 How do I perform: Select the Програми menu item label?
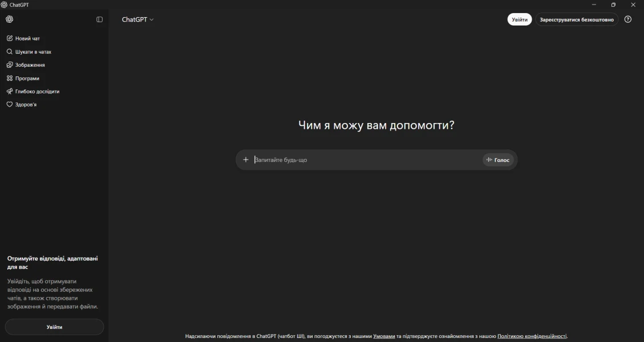27,78
